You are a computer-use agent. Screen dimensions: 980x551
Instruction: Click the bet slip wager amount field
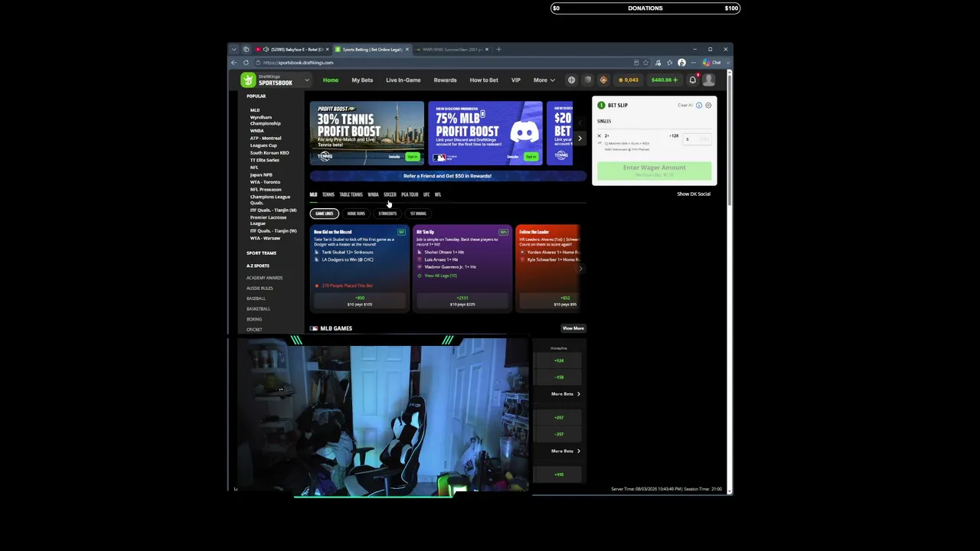[x=697, y=139]
